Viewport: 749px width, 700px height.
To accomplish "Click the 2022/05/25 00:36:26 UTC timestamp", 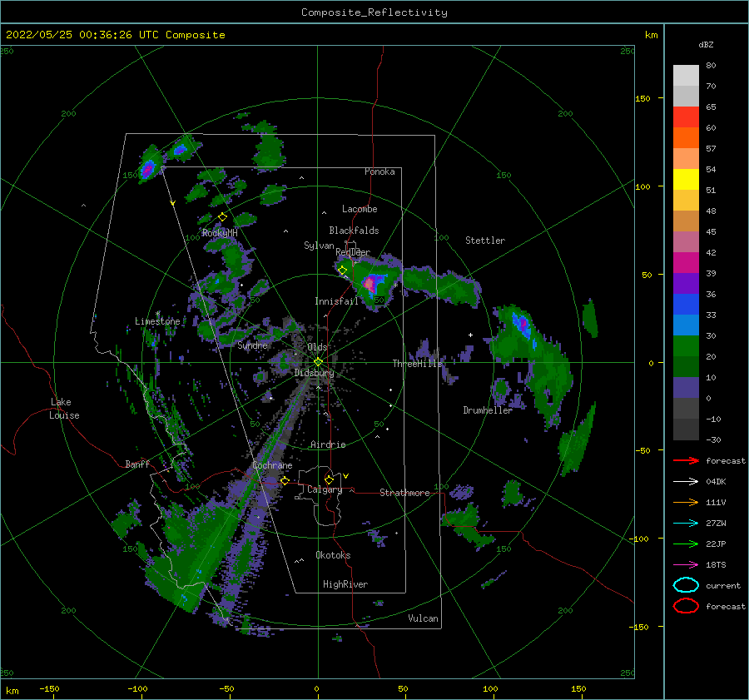I will coord(115,35).
